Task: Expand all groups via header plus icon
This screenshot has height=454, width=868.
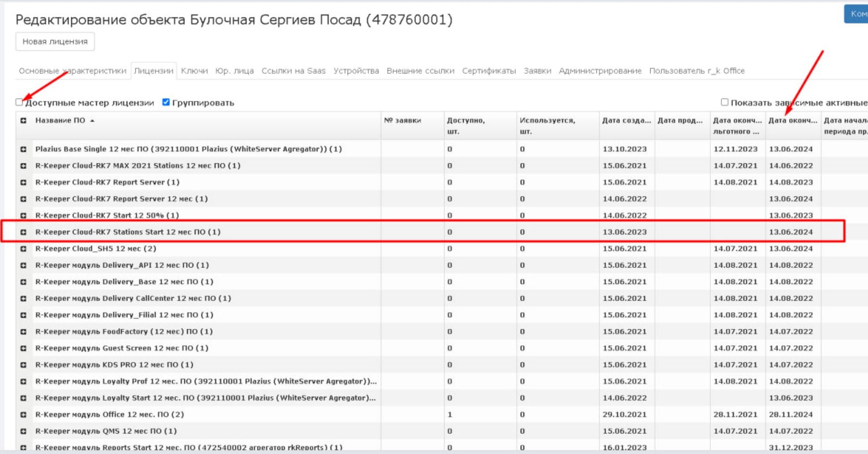Action: 23,121
